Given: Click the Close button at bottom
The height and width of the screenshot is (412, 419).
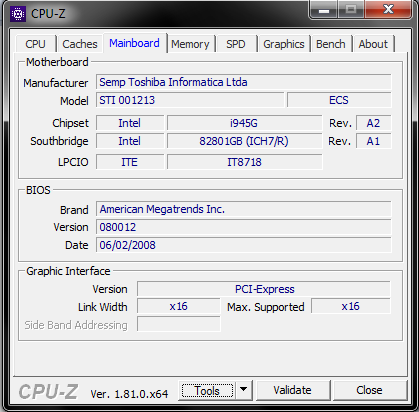Looking at the screenshot, I should (369, 390).
